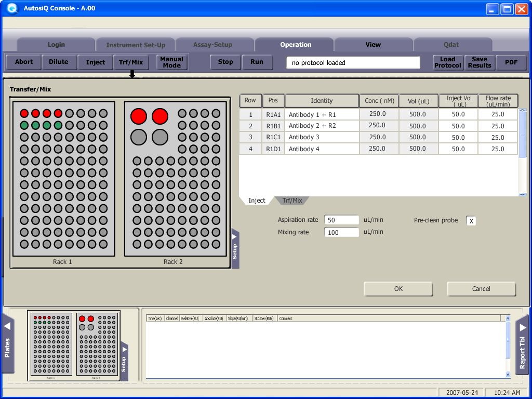Image resolution: width=532 pixels, height=399 pixels.
Task: Click the 'Flow rate (uL/min)' column header
Action: point(498,101)
